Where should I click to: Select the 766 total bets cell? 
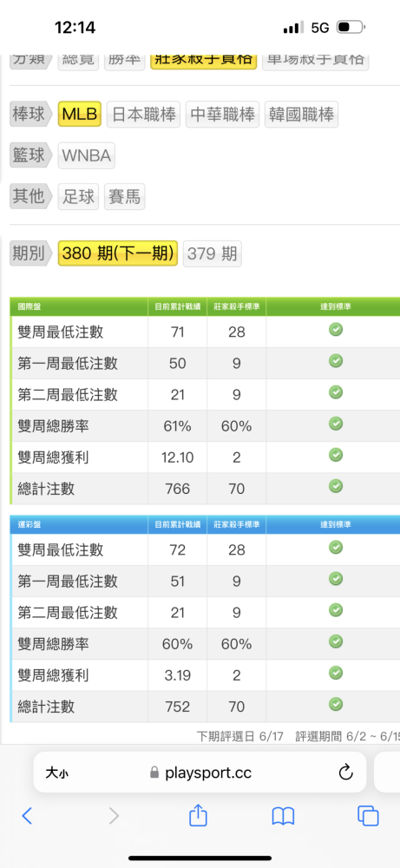click(x=178, y=489)
